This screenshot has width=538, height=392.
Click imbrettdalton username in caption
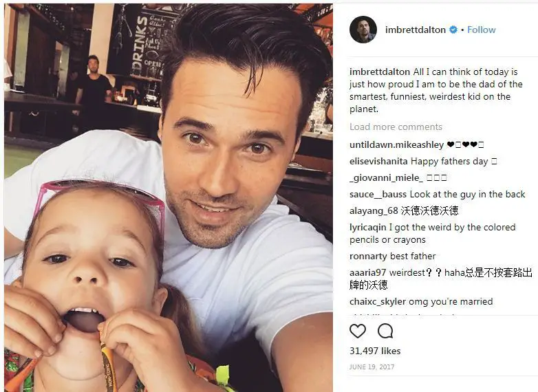coord(380,72)
